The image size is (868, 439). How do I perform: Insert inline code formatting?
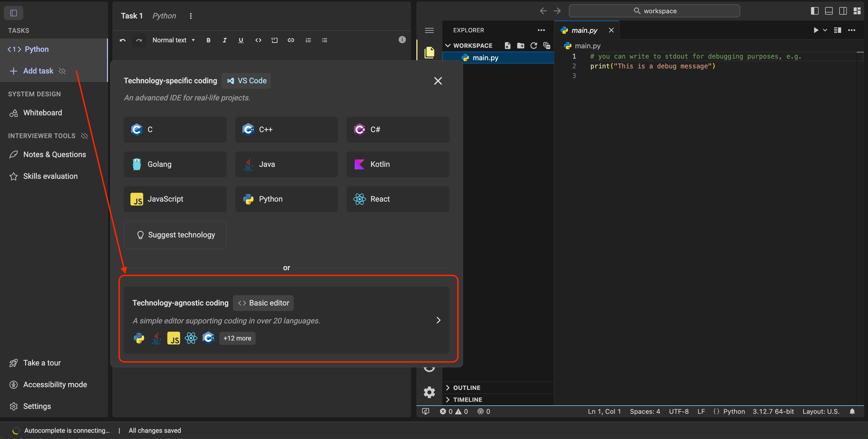[x=258, y=40]
